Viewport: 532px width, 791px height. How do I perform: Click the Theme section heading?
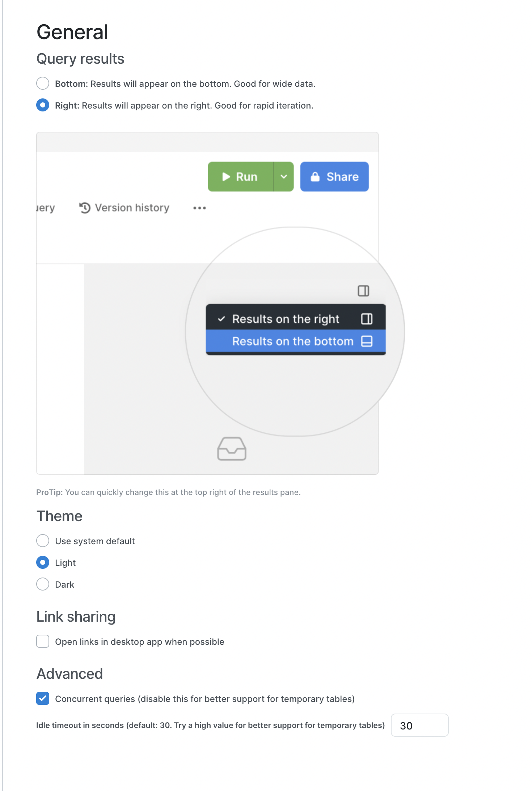pos(59,516)
